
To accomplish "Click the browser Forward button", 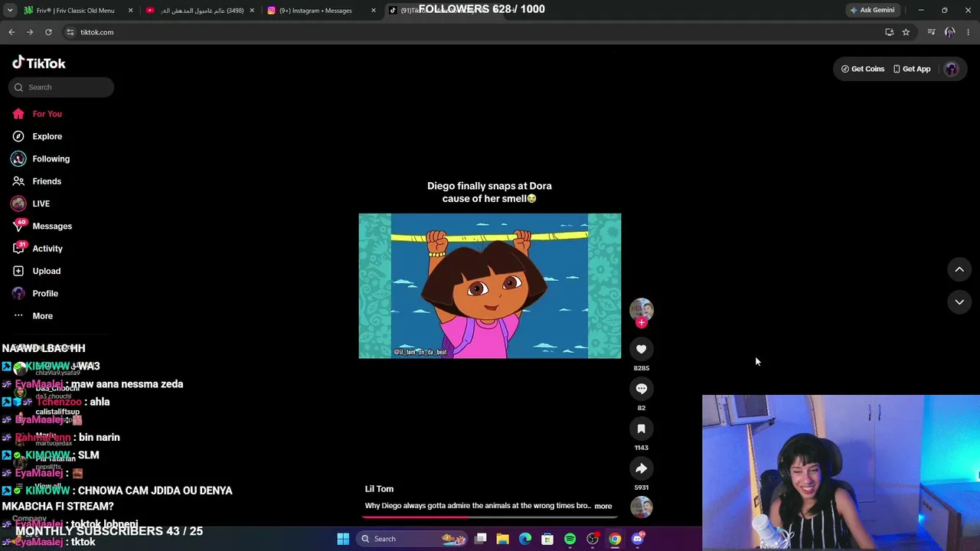I will click(30, 32).
